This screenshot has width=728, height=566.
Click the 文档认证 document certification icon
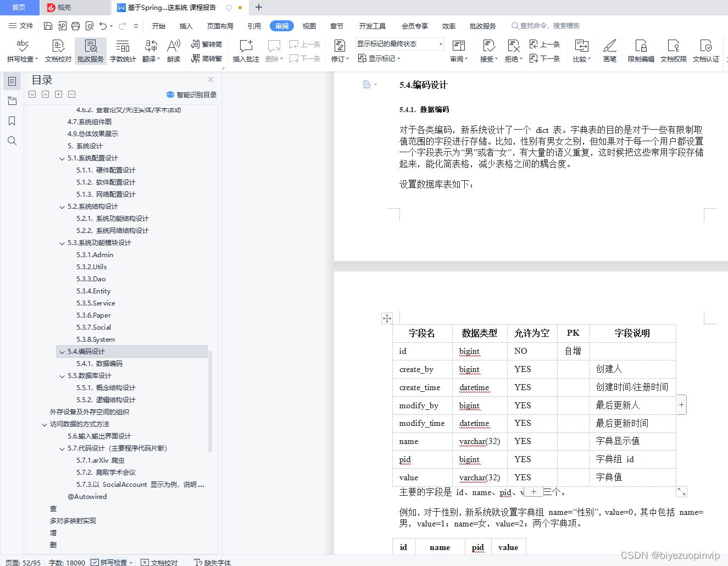tap(706, 51)
